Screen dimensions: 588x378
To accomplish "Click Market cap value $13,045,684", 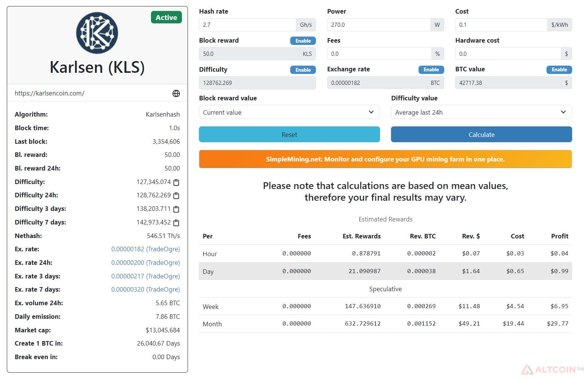I will 163,330.
